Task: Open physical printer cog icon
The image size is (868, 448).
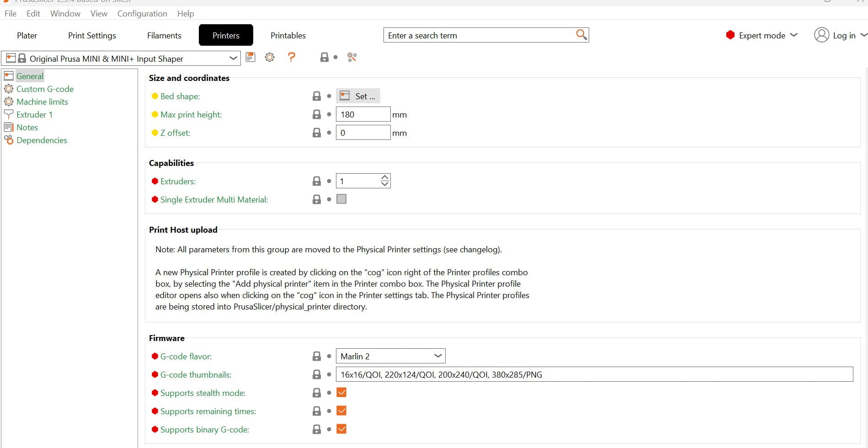Action: (270, 57)
